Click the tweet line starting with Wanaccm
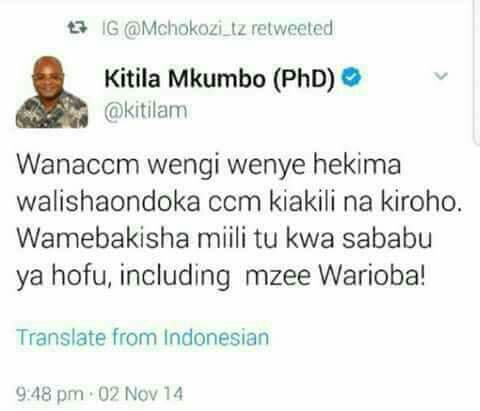This screenshot has width=480, height=411. tap(209, 165)
